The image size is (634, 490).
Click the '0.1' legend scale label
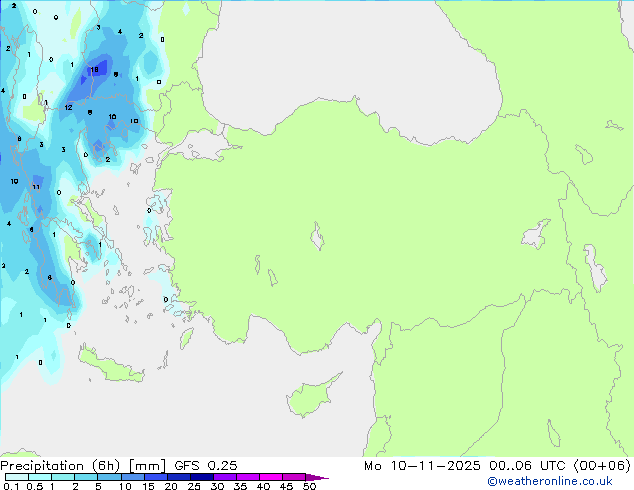[x=11, y=486]
